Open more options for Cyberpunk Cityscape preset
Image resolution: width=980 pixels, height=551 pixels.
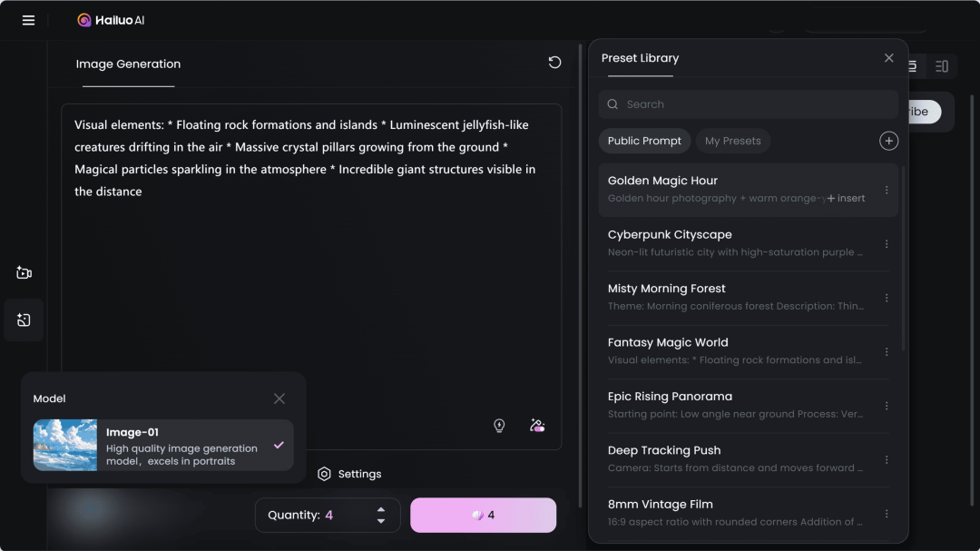click(887, 244)
